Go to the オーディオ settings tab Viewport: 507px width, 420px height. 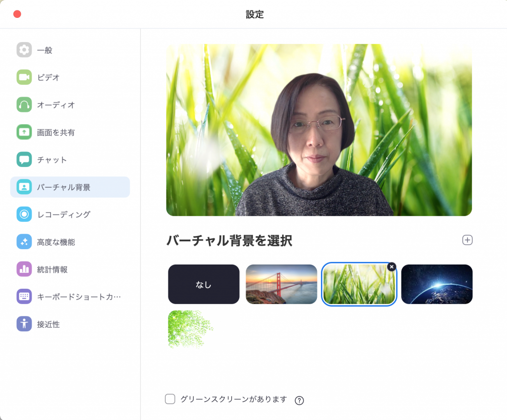(x=70, y=105)
